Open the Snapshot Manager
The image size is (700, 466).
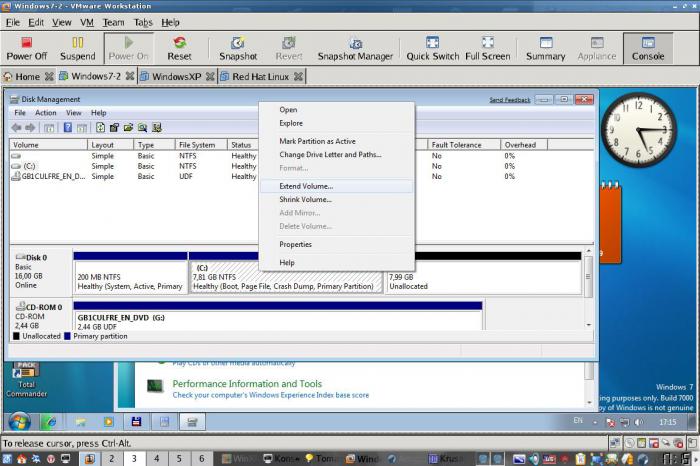355,48
